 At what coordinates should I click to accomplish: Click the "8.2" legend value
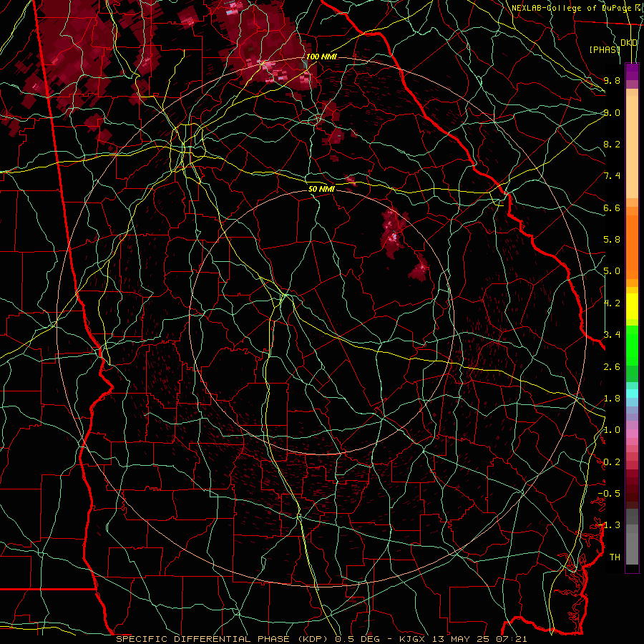(x=612, y=144)
